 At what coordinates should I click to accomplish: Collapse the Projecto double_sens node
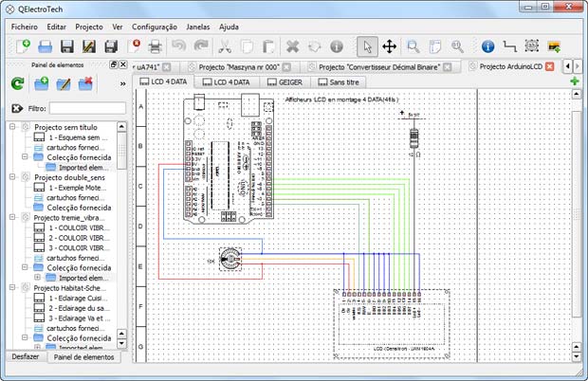point(12,176)
